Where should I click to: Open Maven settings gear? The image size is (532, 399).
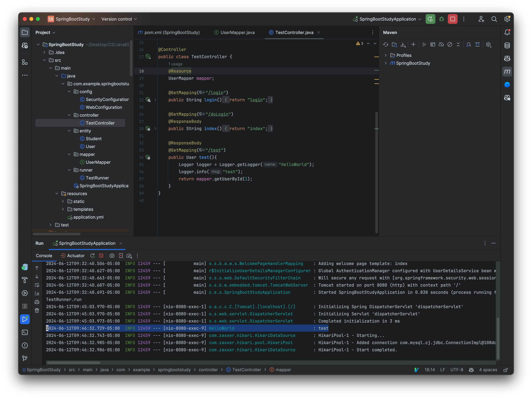pos(488,45)
